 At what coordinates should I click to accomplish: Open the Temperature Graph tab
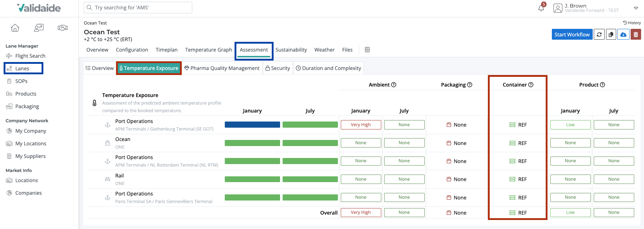click(209, 50)
